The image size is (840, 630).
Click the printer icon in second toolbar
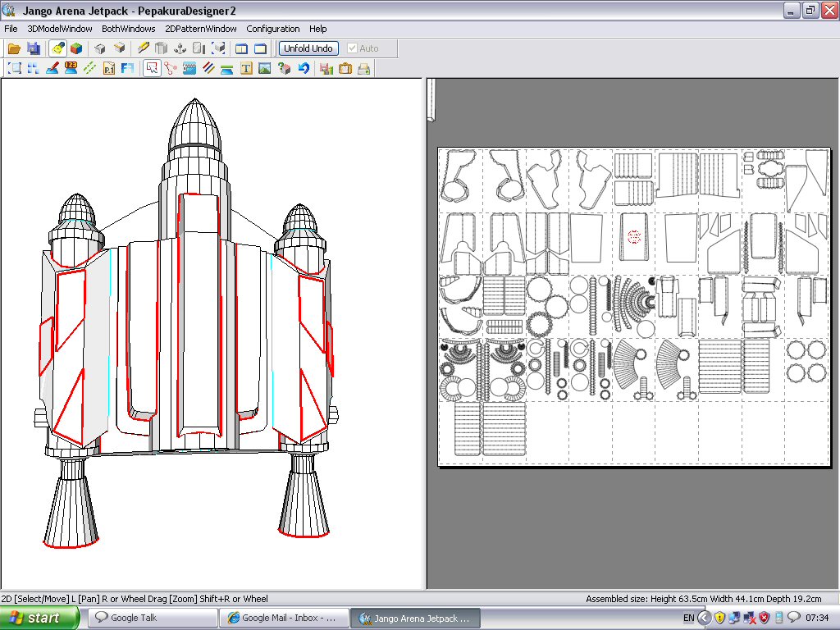tap(363, 68)
